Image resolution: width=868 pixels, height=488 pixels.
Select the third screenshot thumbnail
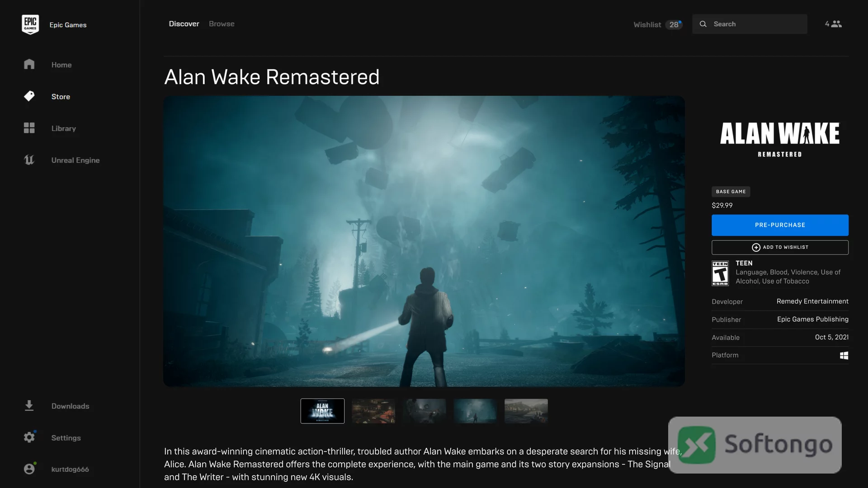tap(424, 411)
